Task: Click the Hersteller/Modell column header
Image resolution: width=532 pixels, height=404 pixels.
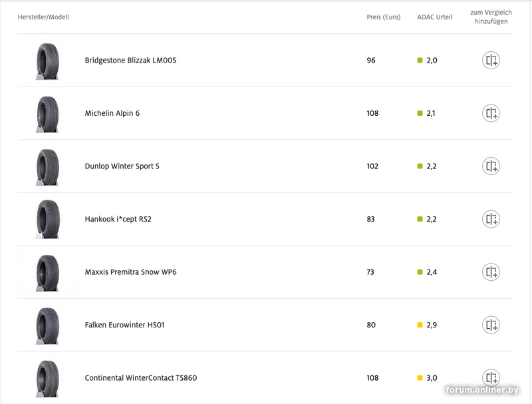Action: [43, 17]
